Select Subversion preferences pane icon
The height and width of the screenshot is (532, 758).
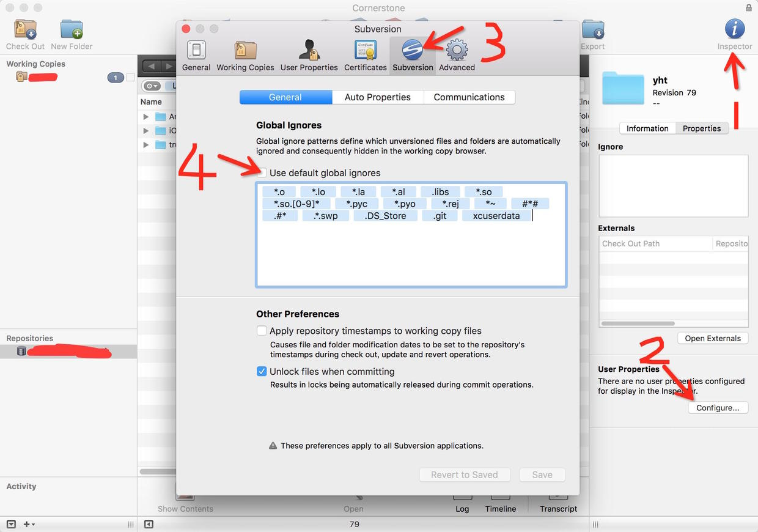pyautogui.click(x=413, y=50)
